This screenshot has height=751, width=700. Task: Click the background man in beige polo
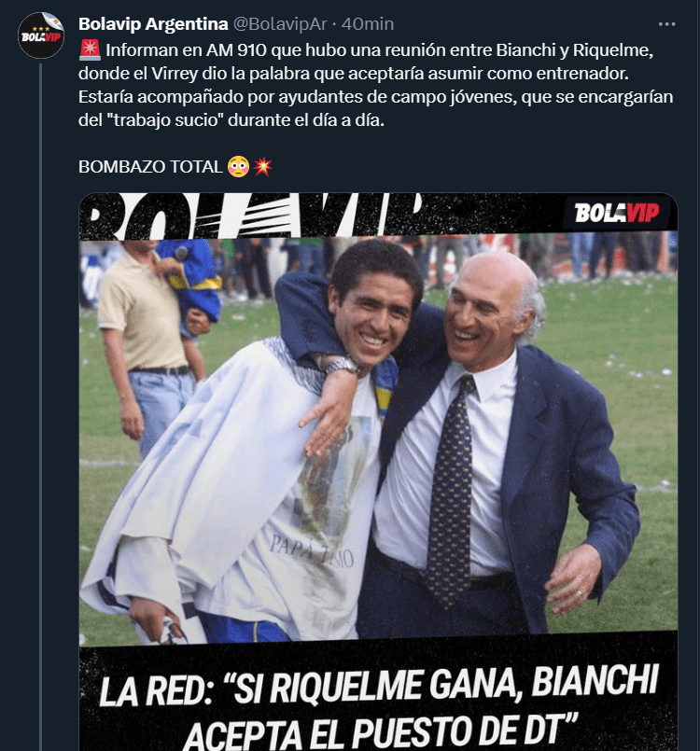point(147,345)
